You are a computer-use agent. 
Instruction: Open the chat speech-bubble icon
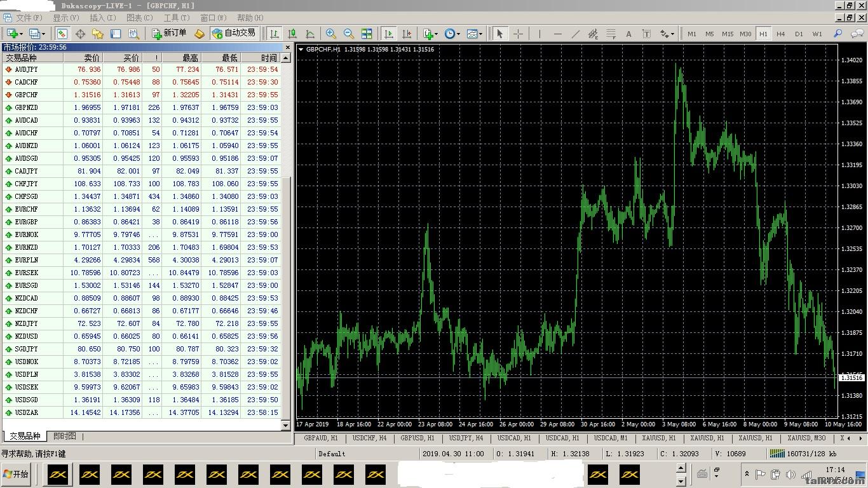tap(857, 34)
